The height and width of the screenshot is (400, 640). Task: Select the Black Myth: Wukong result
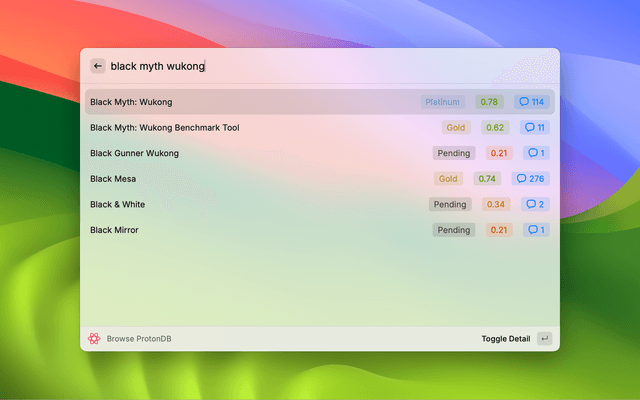coord(130,102)
